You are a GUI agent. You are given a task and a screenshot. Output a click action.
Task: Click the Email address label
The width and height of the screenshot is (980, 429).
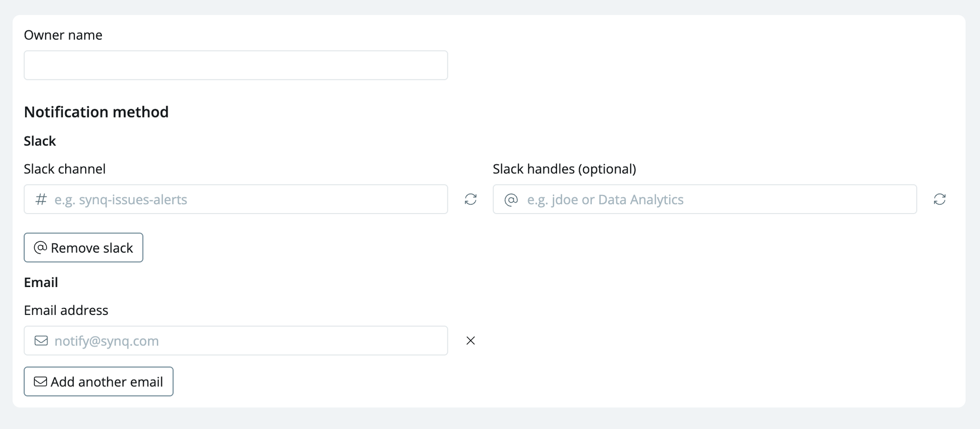point(66,310)
